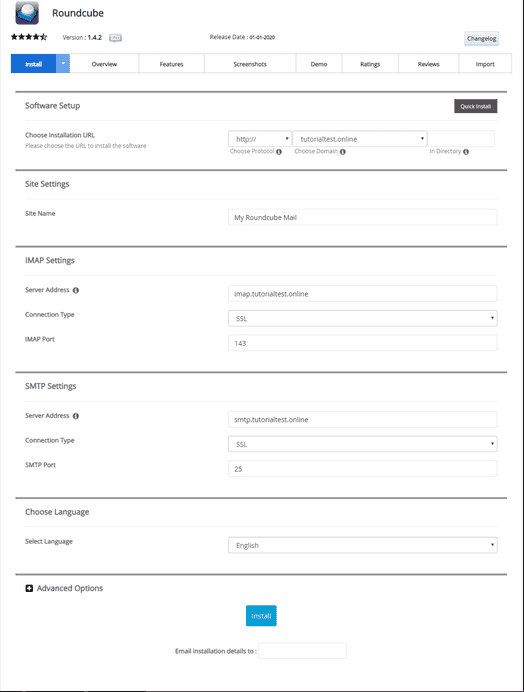The image size is (524, 692).
Task: Click the Email installation details field
Action: tap(302, 651)
